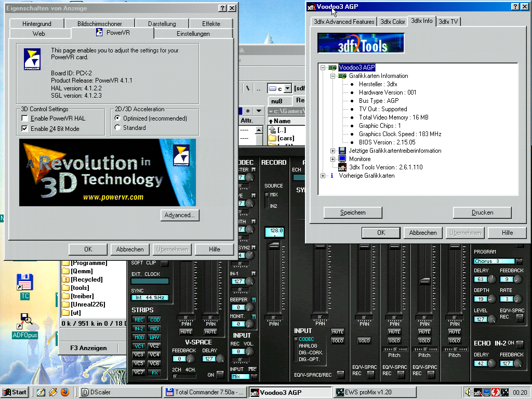Expand Jetzige Grafikkartentreiberinformation node
Viewport: 532px width, 399px height.
pyautogui.click(x=333, y=151)
